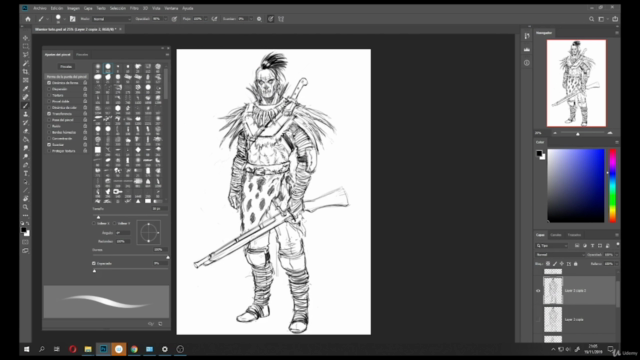Click the Navigator zoom slider
Image resolution: width=640 pixels, height=360 pixels.
tap(582, 133)
